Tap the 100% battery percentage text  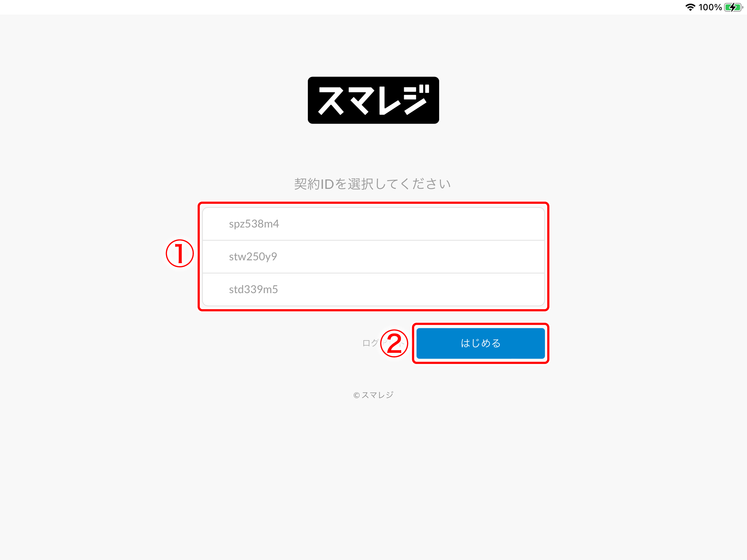[x=710, y=7]
